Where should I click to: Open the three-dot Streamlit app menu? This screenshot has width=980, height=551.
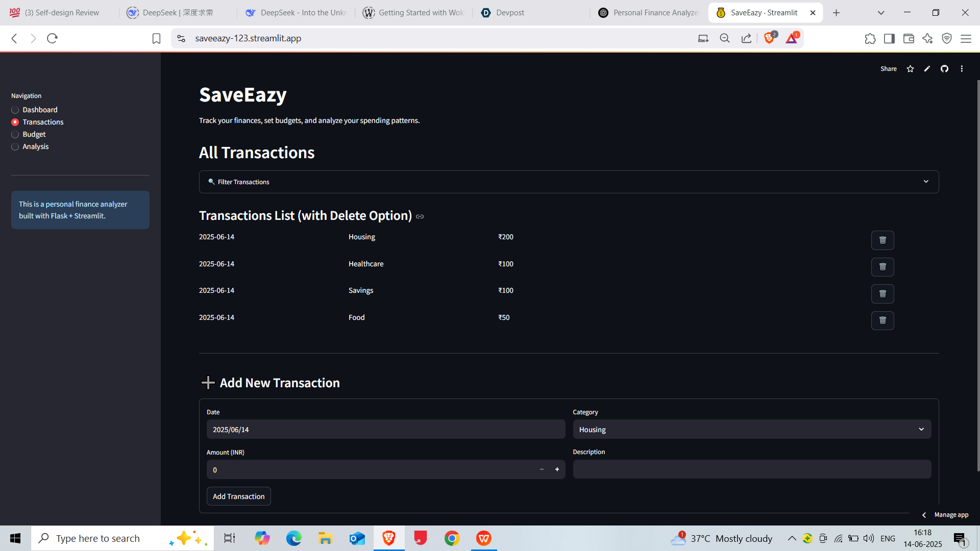[962, 69]
